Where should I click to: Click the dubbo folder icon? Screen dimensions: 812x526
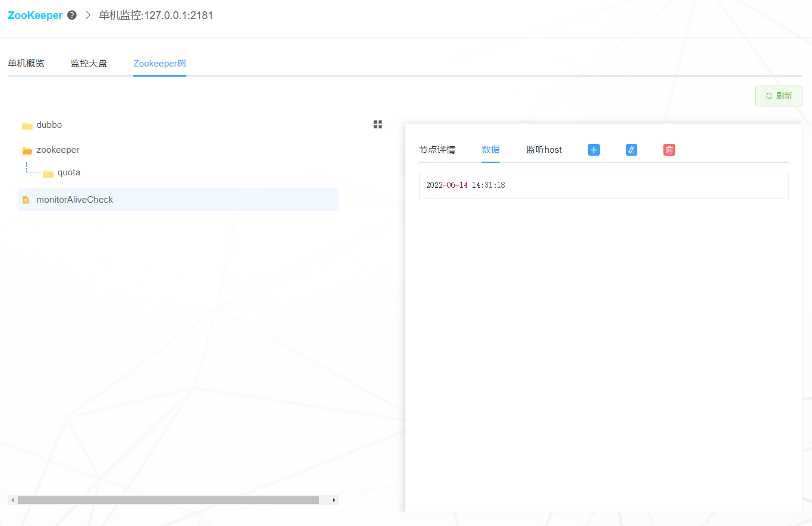[27, 125]
